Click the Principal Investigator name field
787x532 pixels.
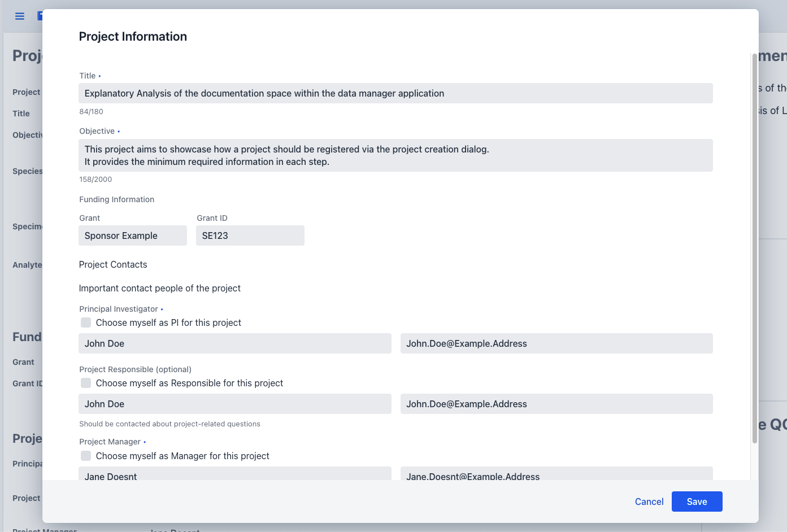tap(235, 343)
